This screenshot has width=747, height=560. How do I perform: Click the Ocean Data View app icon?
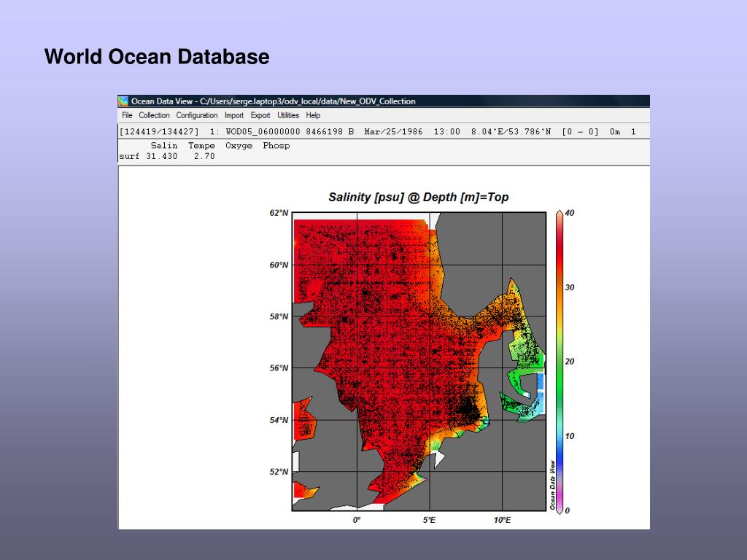click(123, 101)
